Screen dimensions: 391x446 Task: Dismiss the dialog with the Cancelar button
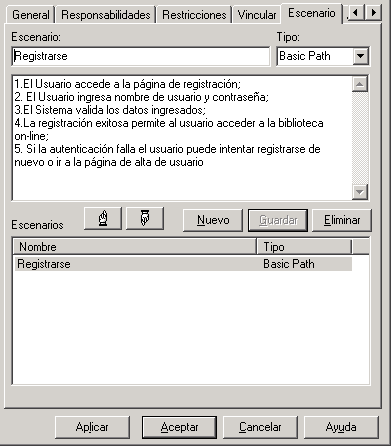click(260, 427)
